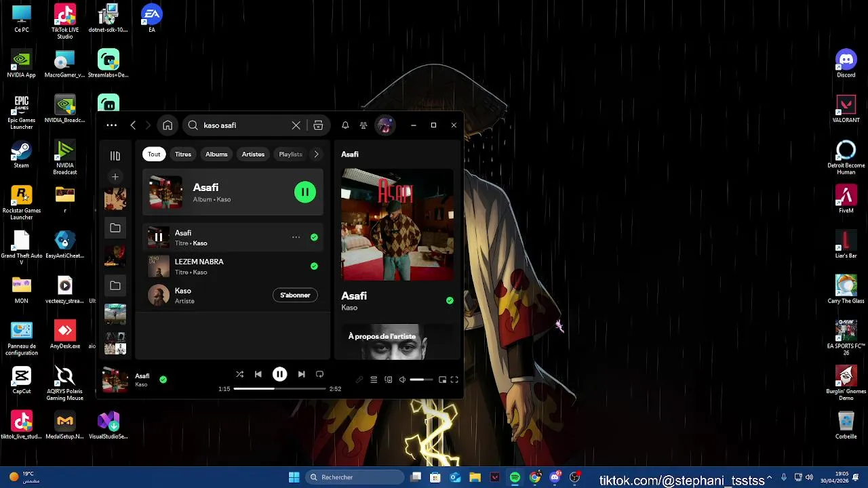Show more filter chips with right arrow
This screenshot has width=868, height=488.
[316, 155]
